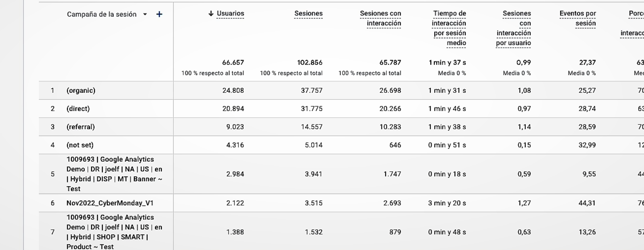Viewport: 644px width, 250px height.
Task: Open the Campaña de la sesión dropdown
Action: tap(145, 15)
